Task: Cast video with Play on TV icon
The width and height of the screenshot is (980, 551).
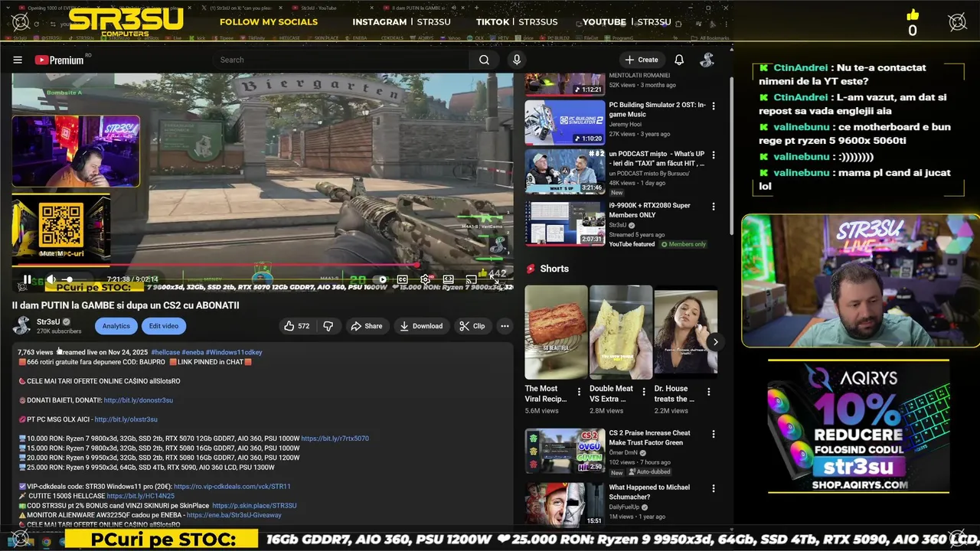Action: [x=472, y=279]
